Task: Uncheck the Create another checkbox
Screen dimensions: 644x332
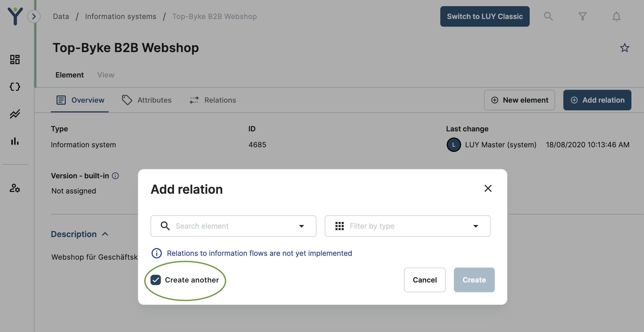Action: pyautogui.click(x=156, y=280)
